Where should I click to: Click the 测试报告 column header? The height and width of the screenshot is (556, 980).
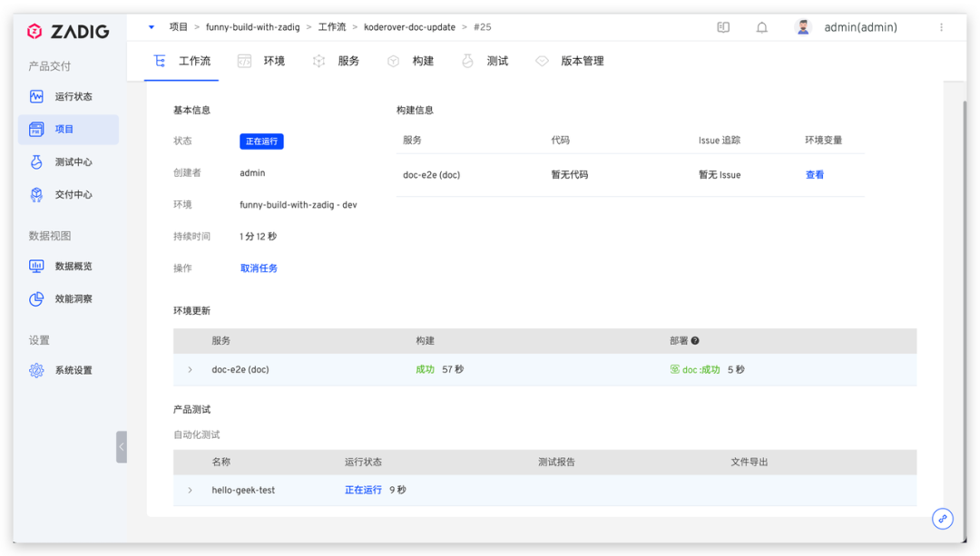point(556,462)
